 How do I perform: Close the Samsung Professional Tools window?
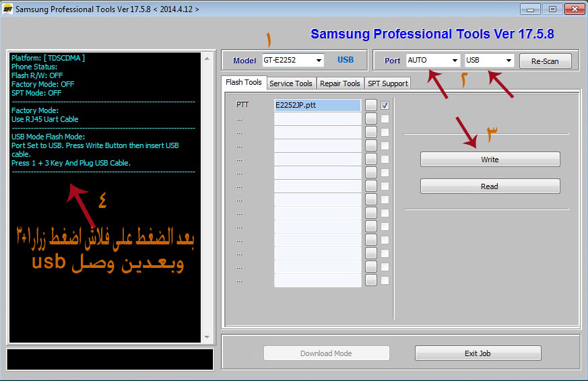click(575, 9)
